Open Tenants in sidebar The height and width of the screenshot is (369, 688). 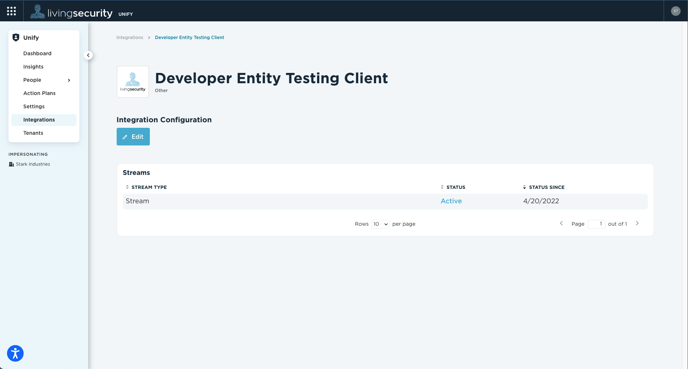[x=33, y=133]
